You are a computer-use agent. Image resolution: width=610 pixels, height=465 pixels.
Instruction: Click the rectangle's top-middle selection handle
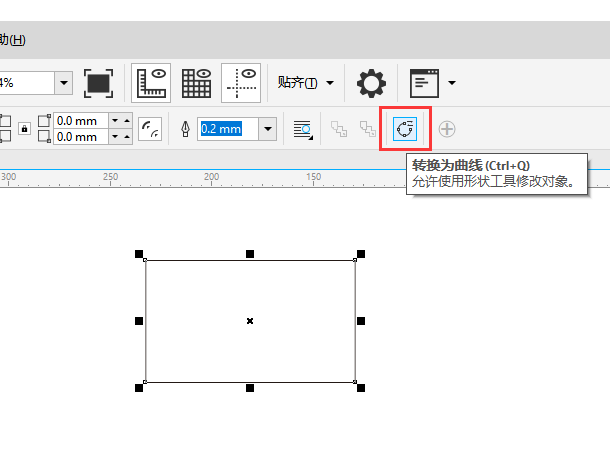pos(250,254)
